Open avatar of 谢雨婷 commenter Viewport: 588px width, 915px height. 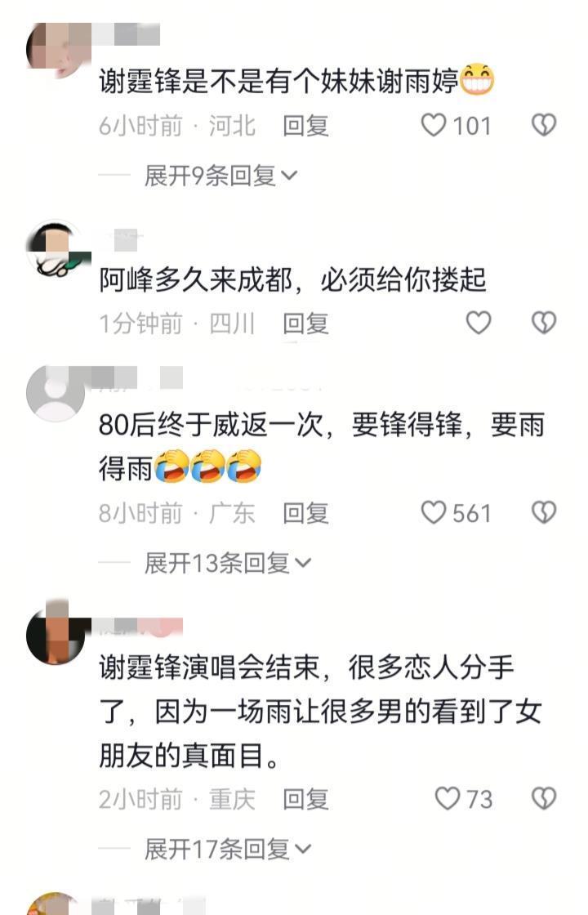click(56, 51)
